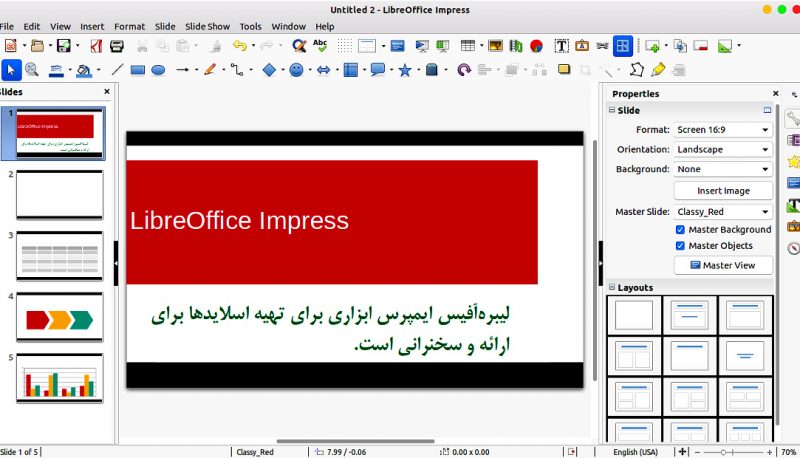Open the Format Screen 16:9 dropdown
The width and height of the screenshot is (800, 458).
coord(723,130)
